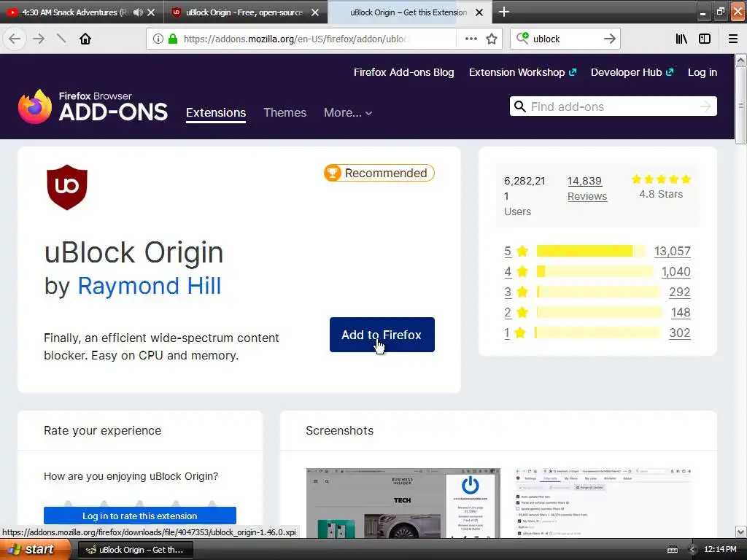Click the search engine magnifier icon
Image resolution: width=747 pixels, height=560 pixels.
522,39
